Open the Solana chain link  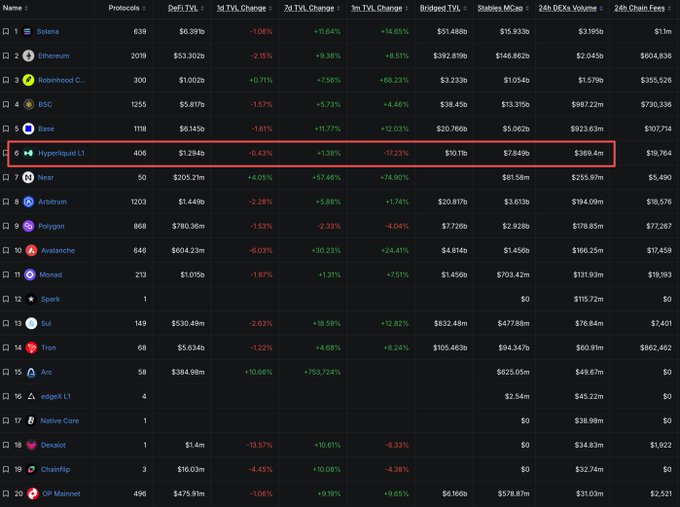[48, 32]
